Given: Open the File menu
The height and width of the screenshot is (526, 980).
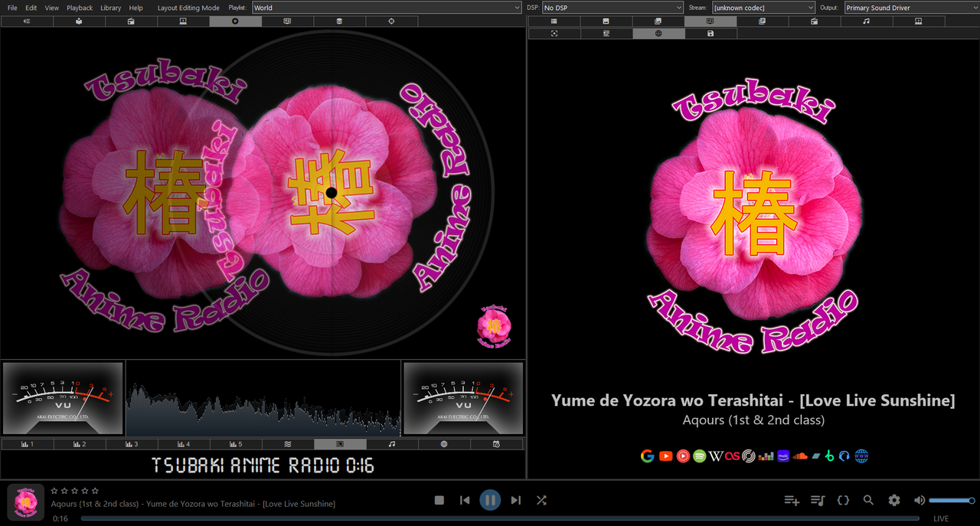Looking at the screenshot, I should [12, 8].
